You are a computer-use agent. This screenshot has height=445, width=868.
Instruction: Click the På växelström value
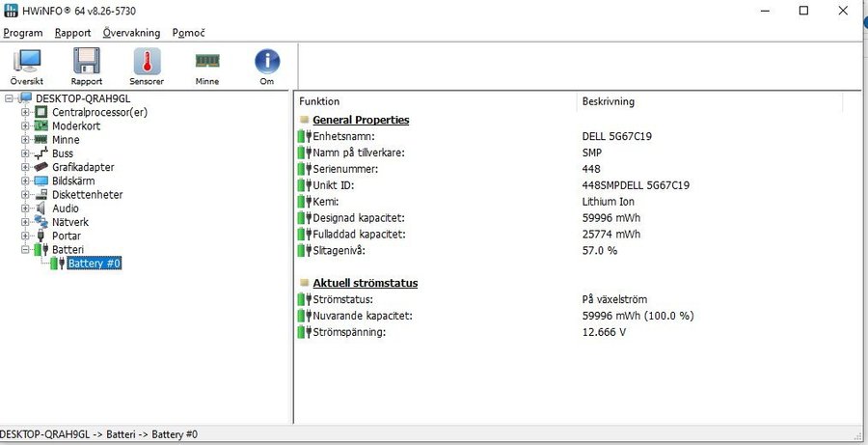614,299
